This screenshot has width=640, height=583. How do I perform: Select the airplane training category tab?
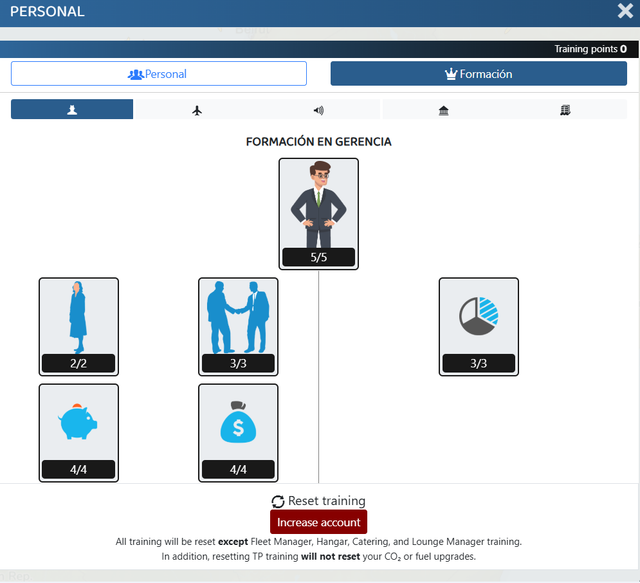tap(197, 110)
